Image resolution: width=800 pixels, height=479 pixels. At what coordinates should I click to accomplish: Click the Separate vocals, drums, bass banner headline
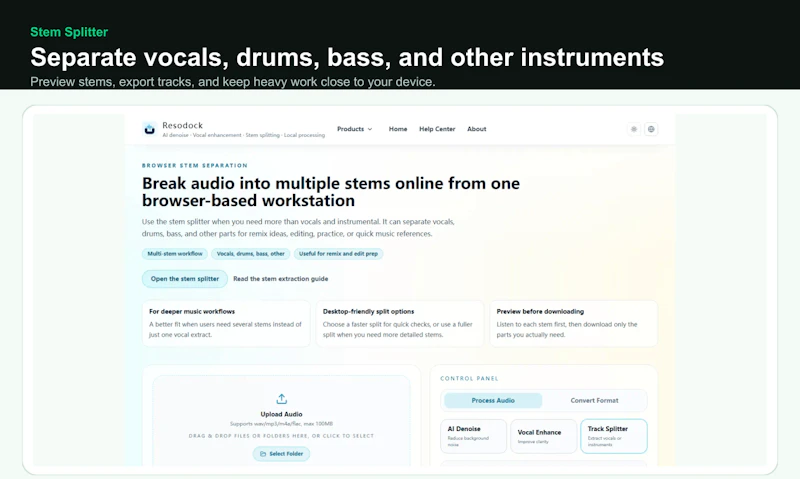(x=347, y=57)
